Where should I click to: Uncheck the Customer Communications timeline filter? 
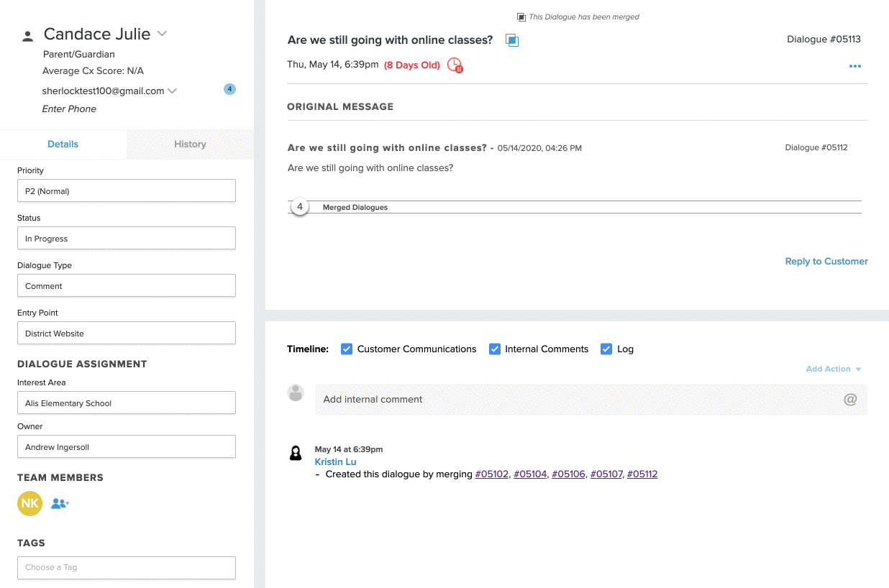tap(347, 349)
